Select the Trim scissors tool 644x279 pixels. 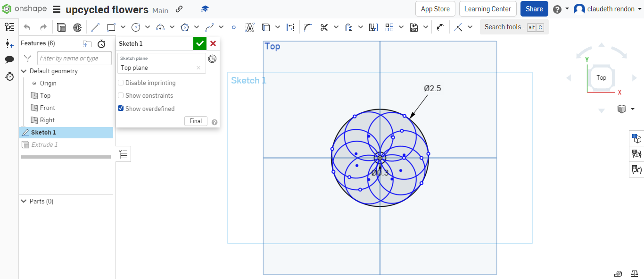(324, 27)
